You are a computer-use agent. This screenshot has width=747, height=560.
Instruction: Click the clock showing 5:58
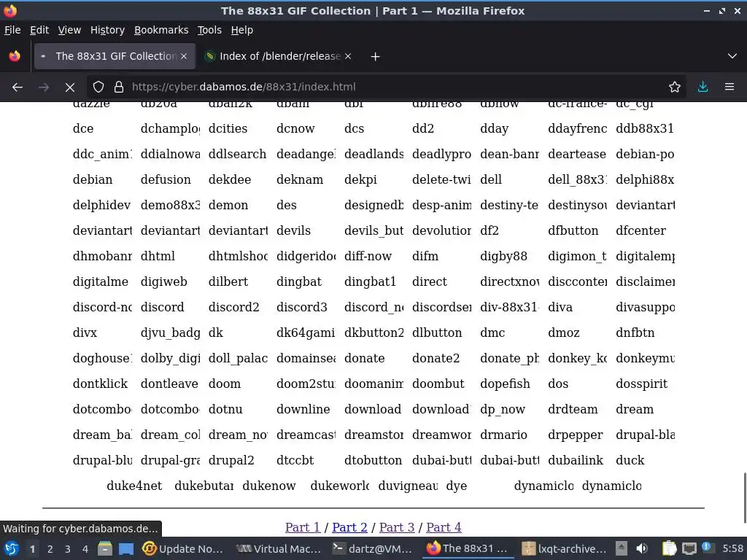(732, 548)
